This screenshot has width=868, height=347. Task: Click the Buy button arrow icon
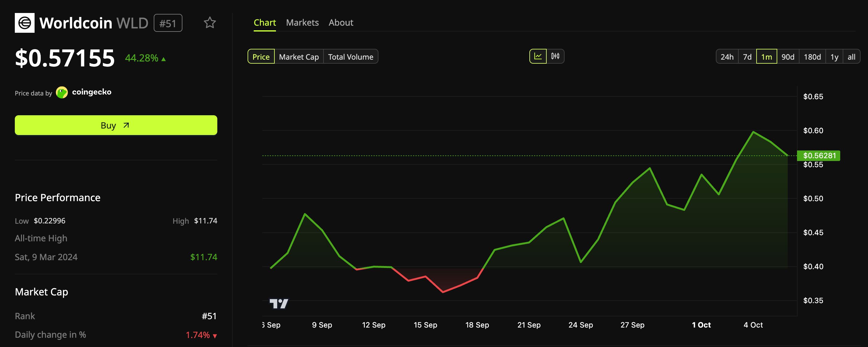126,125
